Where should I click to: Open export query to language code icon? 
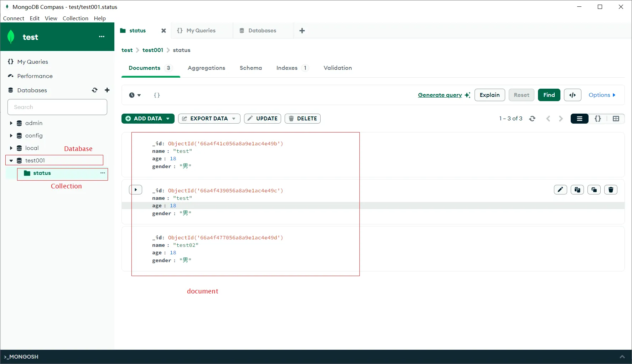click(x=573, y=95)
